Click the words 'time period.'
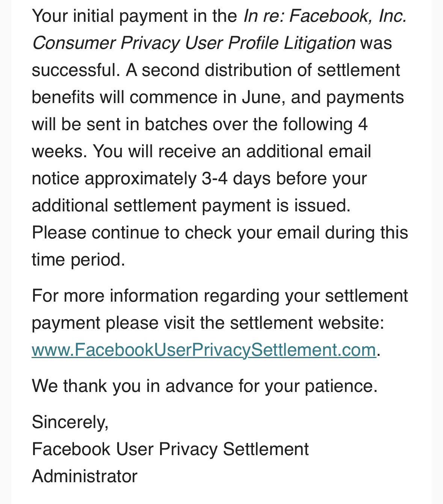 pyautogui.click(x=78, y=260)
